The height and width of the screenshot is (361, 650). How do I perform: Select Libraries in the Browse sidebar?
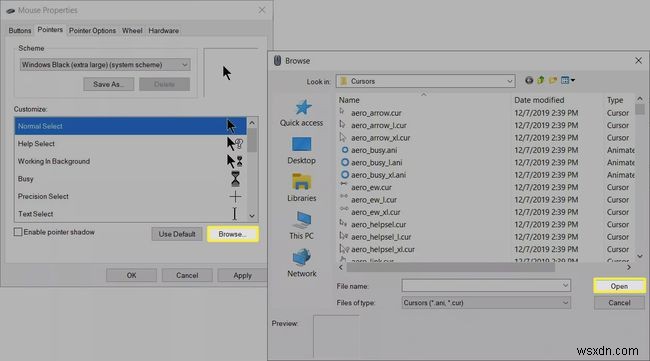click(x=301, y=188)
